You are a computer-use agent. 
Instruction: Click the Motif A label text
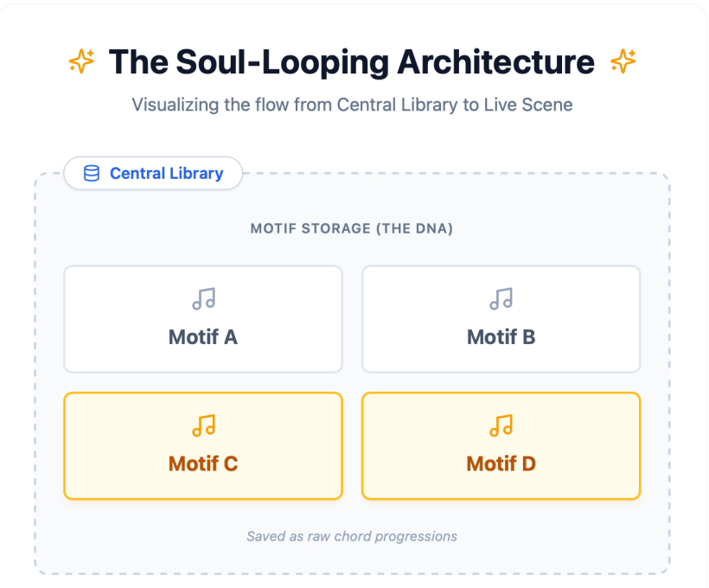[203, 337]
